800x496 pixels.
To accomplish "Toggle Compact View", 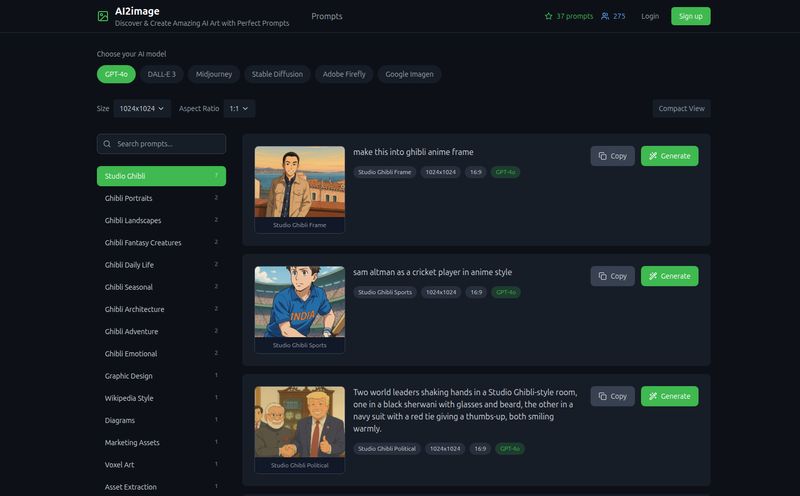I will click(681, 109).
